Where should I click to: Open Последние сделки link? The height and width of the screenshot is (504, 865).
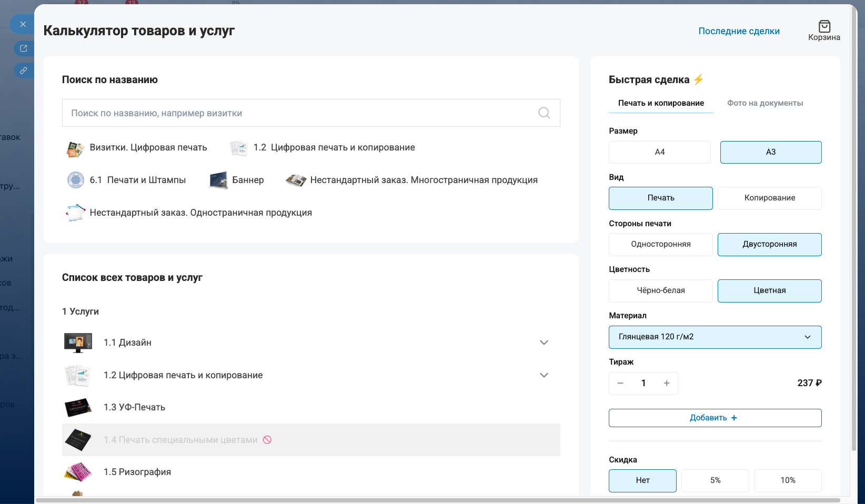739,31
